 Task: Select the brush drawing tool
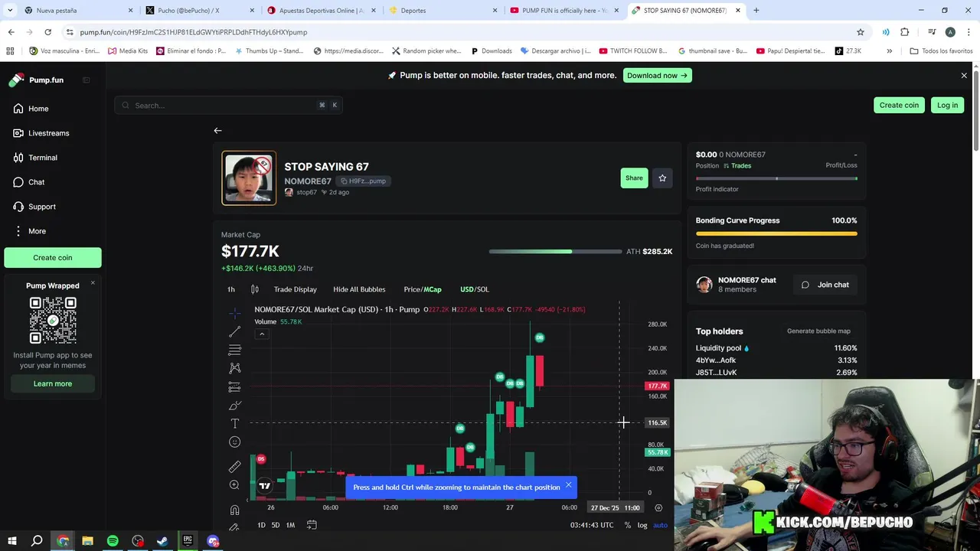coord(234,406)
